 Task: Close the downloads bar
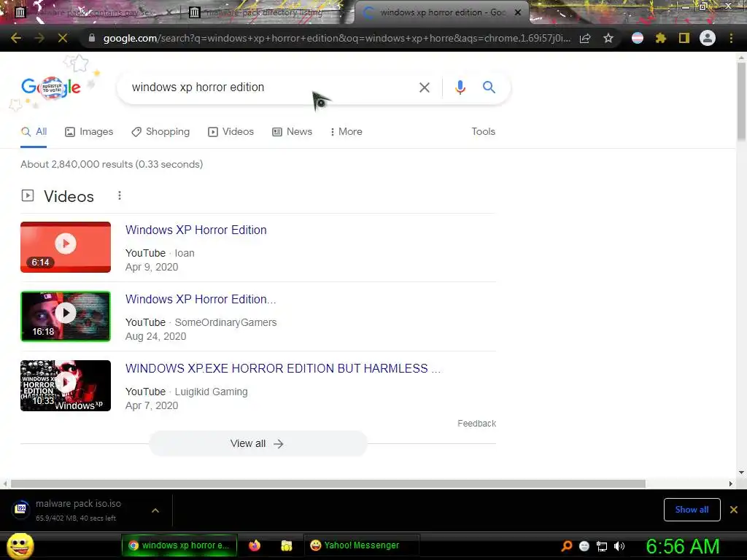(x=734, y=510)
